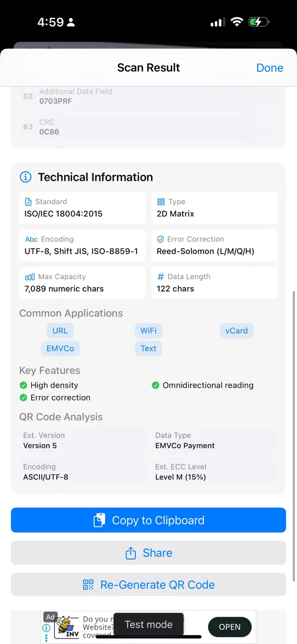Tap the Data Length hash icon
The height and width of the screenshot is (644, 297).
click(159, 276)
